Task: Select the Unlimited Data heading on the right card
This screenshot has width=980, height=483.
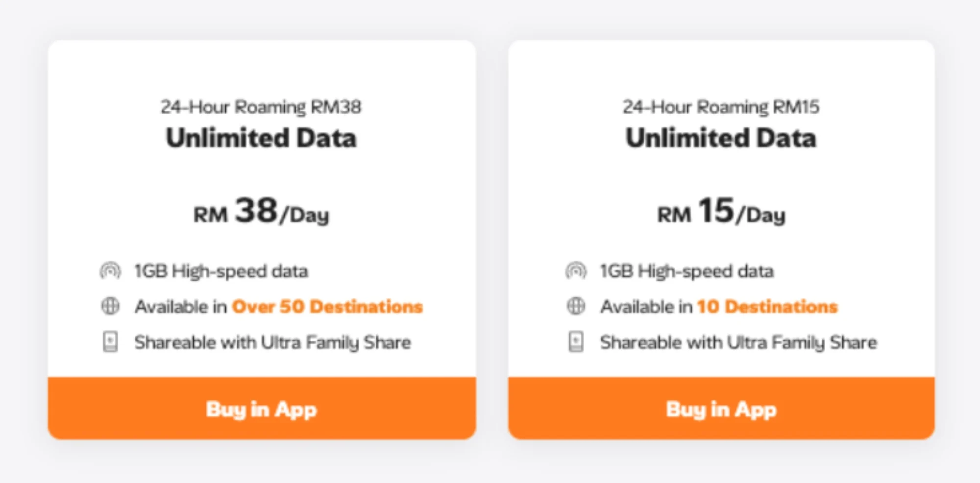Action: coord(720,139)
